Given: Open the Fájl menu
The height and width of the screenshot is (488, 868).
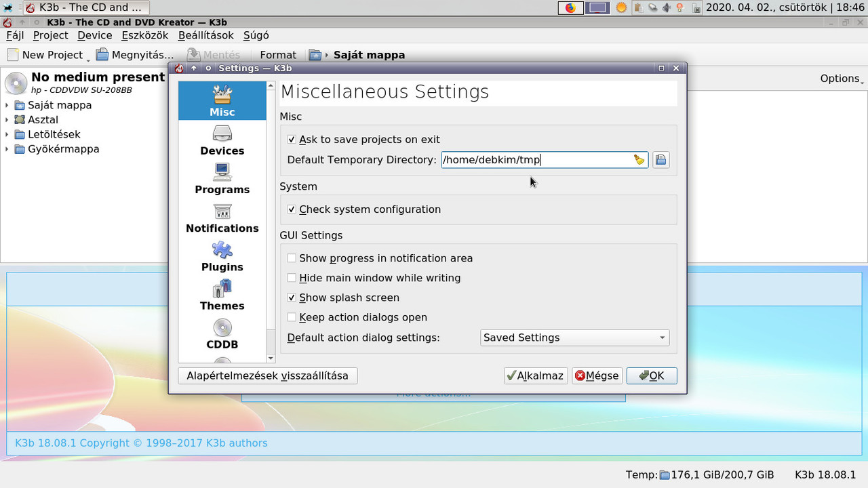Looking at the screenshot, I should (x=14, y=35).
